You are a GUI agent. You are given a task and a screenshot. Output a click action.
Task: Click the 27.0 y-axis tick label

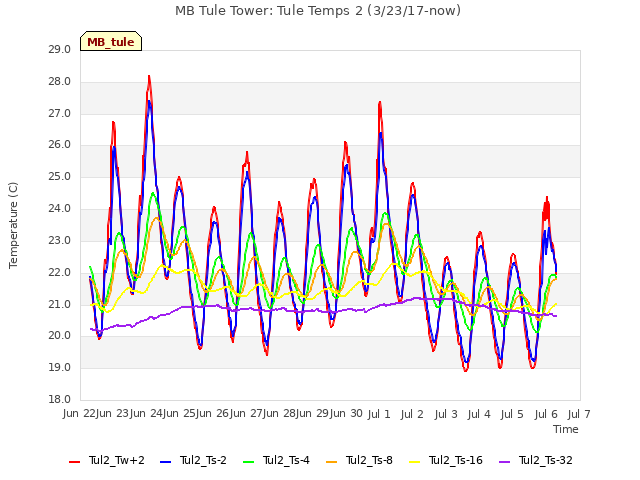60,113
